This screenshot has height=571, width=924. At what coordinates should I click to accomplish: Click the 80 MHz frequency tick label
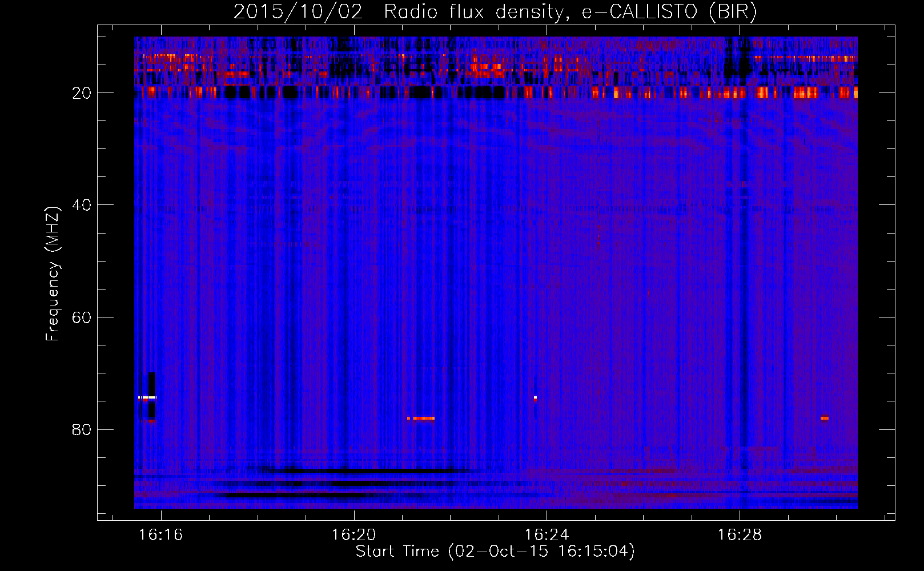click(x=82, y=429)
